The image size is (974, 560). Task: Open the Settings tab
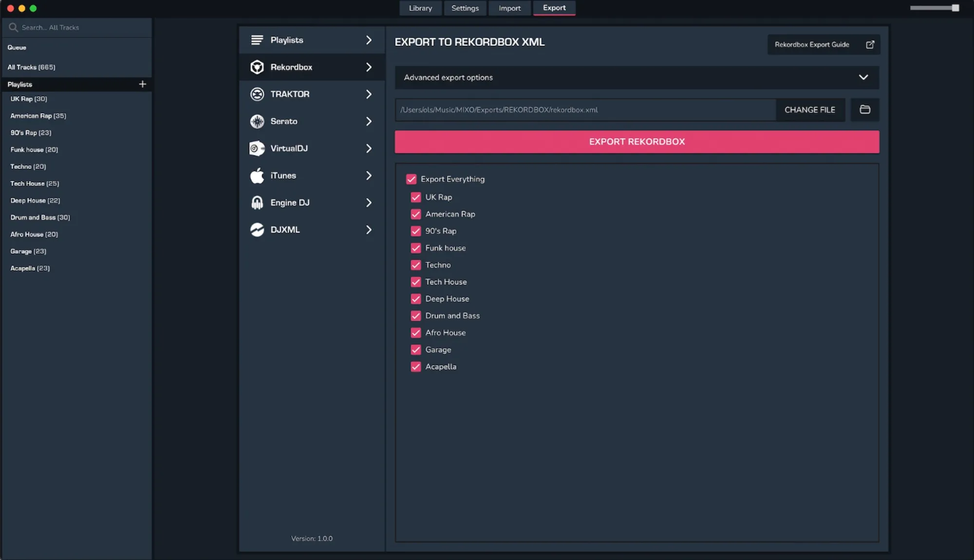click(x=465, y=8)
